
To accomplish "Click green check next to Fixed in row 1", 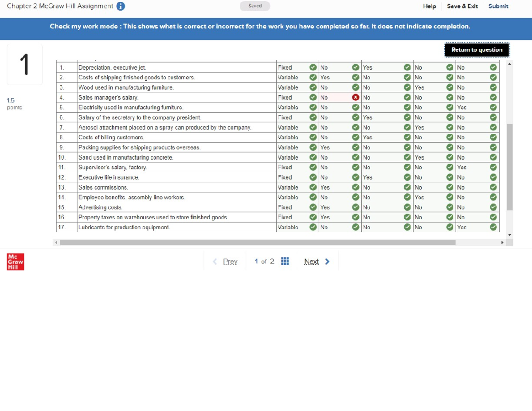I will [x=313, y=68].
